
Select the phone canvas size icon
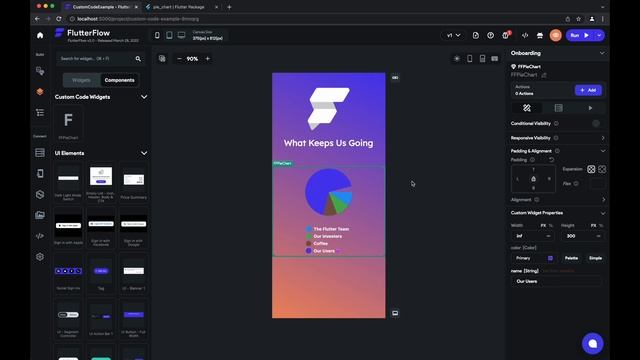click(157, 36)
